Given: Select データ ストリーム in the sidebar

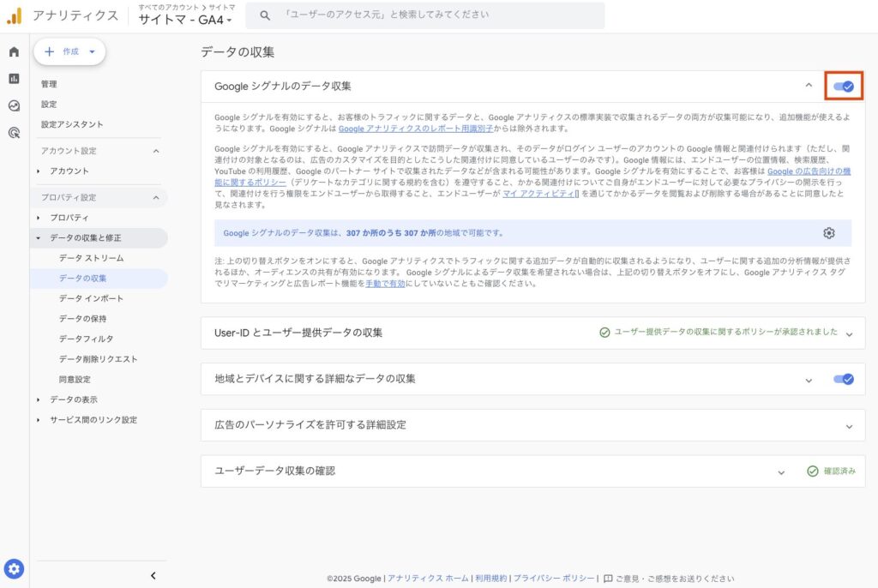Looking at the screenshot, I should pos(91,258).
